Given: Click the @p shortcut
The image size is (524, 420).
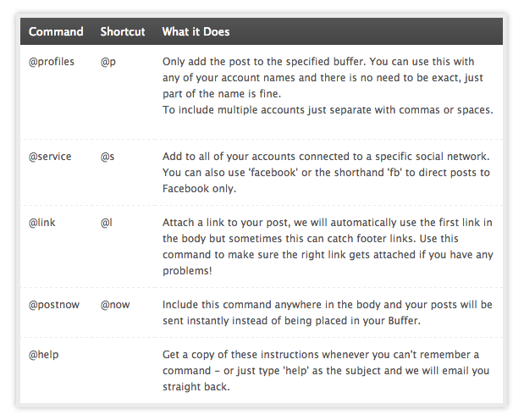Looking at the screenshot, I should coord(108,62).
